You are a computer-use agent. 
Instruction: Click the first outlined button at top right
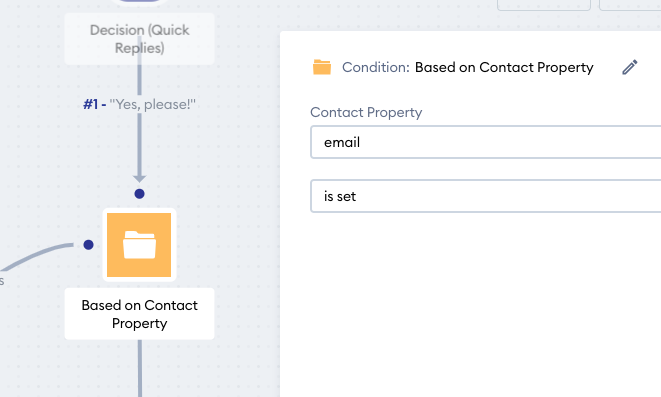544,4
